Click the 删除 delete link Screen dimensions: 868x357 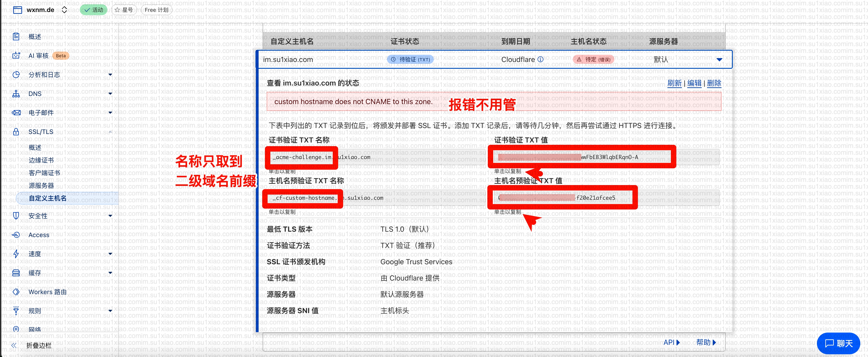714,83
